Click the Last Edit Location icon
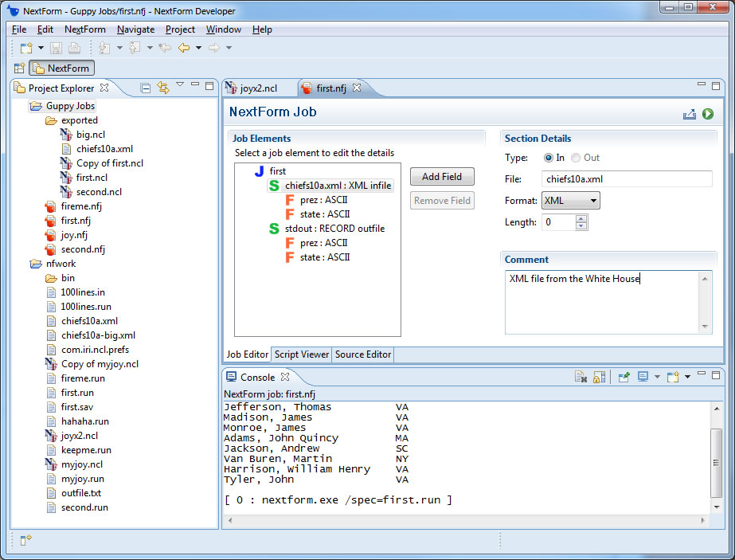Screen dimensions: 735x560 [165, 48]
